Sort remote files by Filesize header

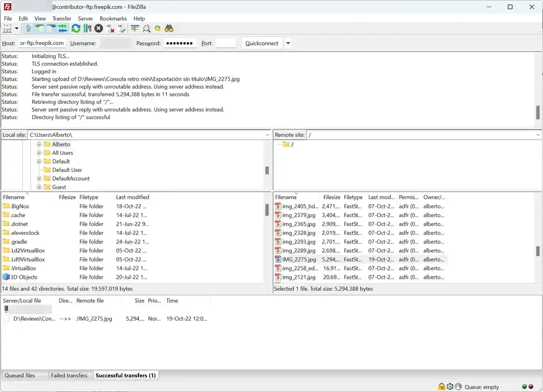(332, 197)
